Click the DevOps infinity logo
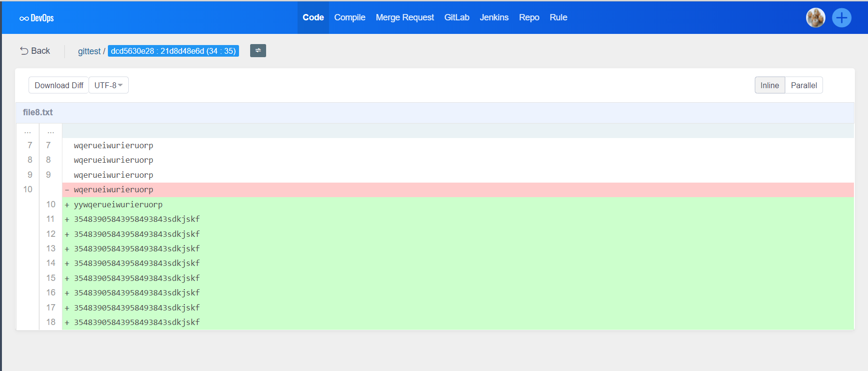 coord(36,18)
